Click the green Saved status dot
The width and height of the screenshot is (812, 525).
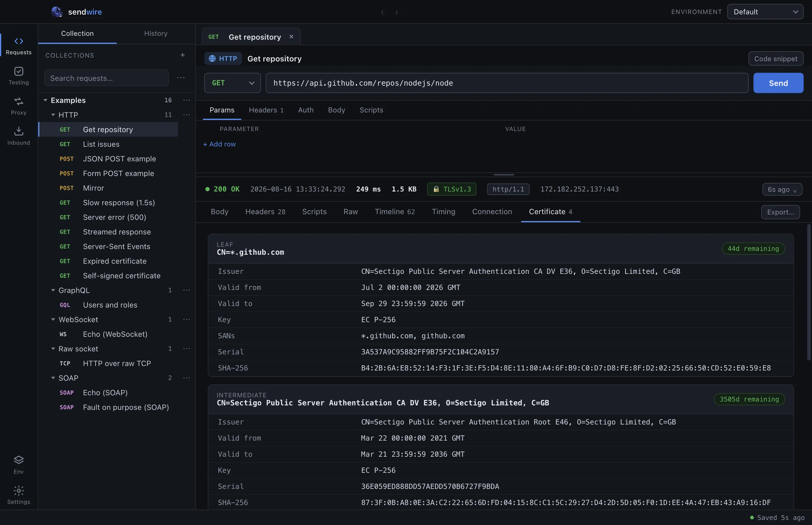752,518
